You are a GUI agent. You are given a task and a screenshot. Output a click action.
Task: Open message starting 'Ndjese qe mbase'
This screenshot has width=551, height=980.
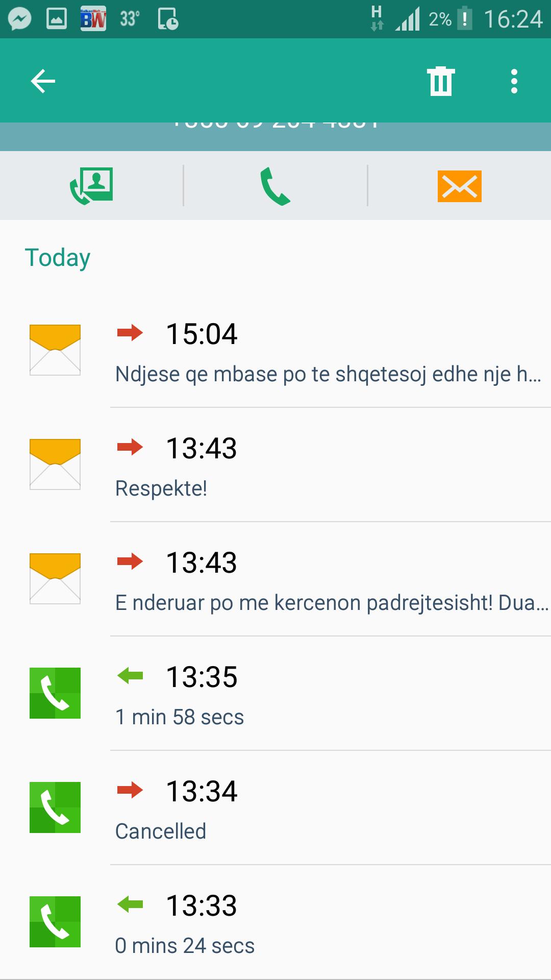click(x=328, y=374)
